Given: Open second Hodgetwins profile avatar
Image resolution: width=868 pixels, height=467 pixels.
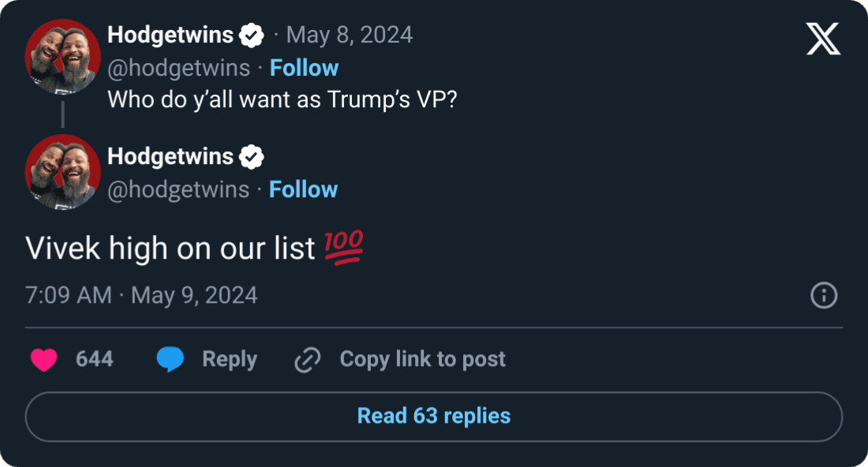Looking at the screenshot, I should [x=63, y=172].
